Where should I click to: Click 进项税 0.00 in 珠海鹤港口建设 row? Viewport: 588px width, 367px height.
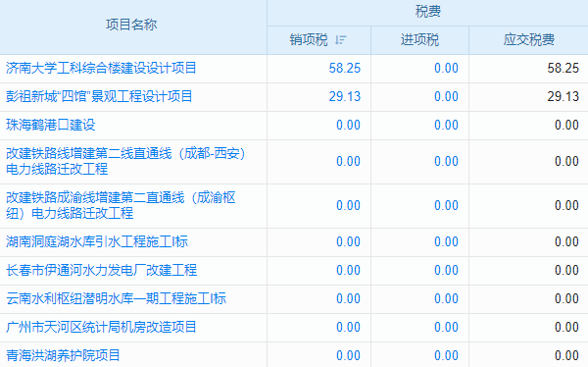tap(446, 126)
